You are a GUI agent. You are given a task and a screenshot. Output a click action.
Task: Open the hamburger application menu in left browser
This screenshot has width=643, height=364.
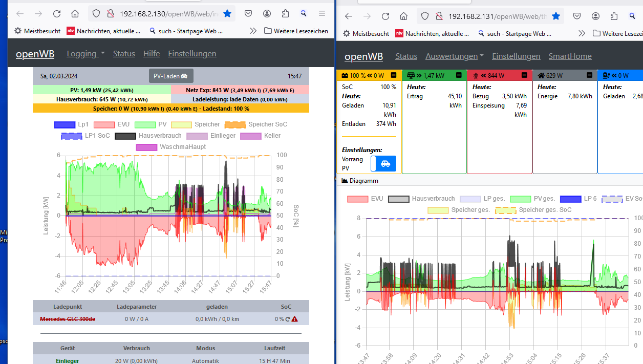322,14
